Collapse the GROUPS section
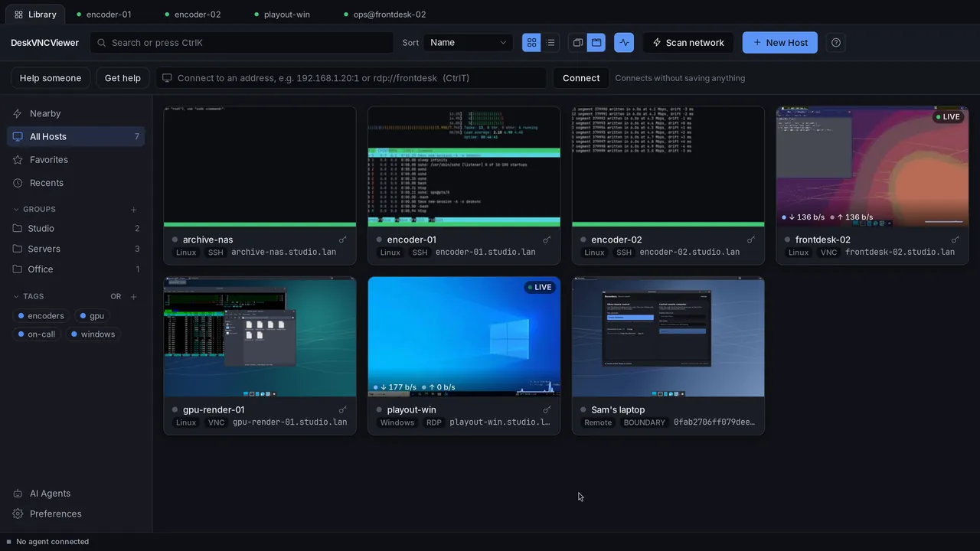The height and width of the screenshot is (551, 980). [x=34, y=210]
